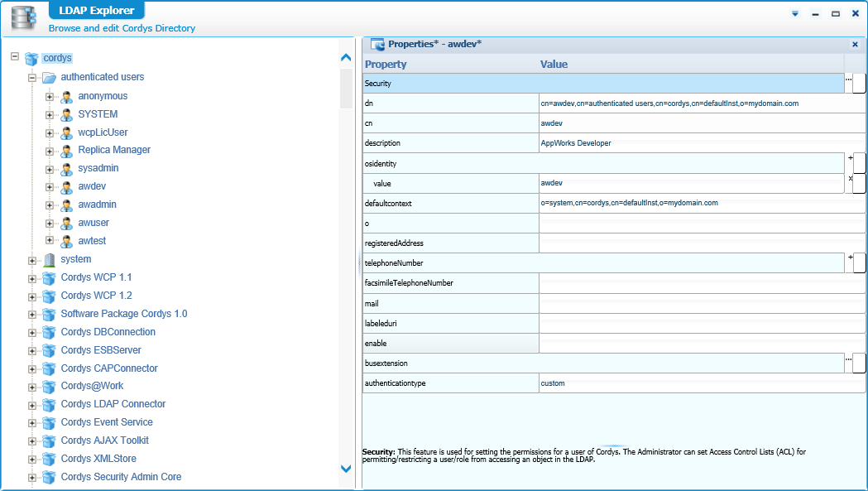The height and width of the screenshot is (491, 868).
Task: Select the cordys root cube icon
Action: click(x=31, y=58)
